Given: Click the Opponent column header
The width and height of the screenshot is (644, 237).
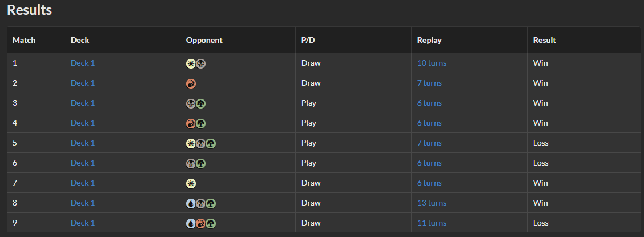Looking at the screenshot, I should pos(204,40).
